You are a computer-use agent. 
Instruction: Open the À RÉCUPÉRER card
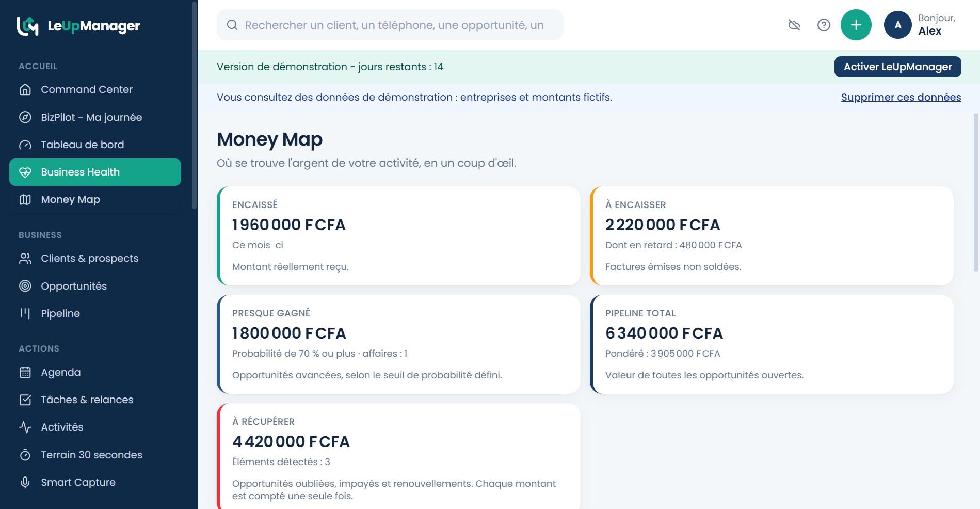[399, 456]
